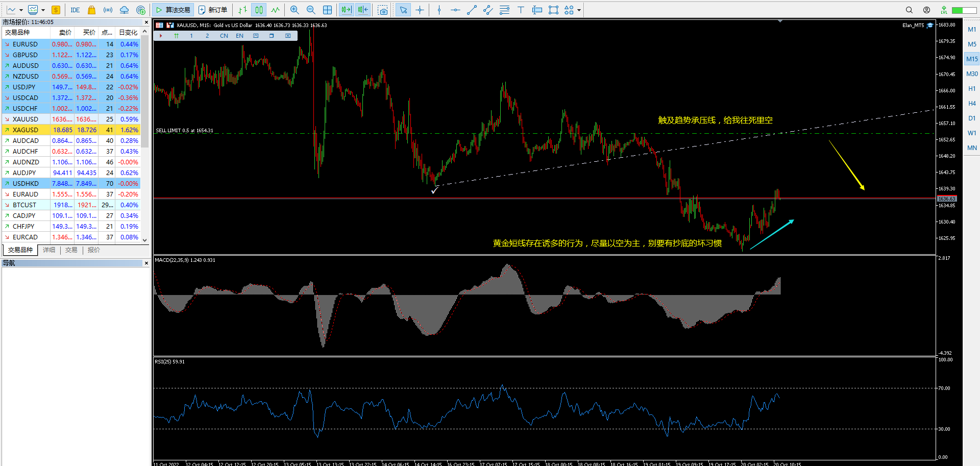Activate the cursor arrow selection mode
This screenshot has width=980, height=466.
click(403, 10)
